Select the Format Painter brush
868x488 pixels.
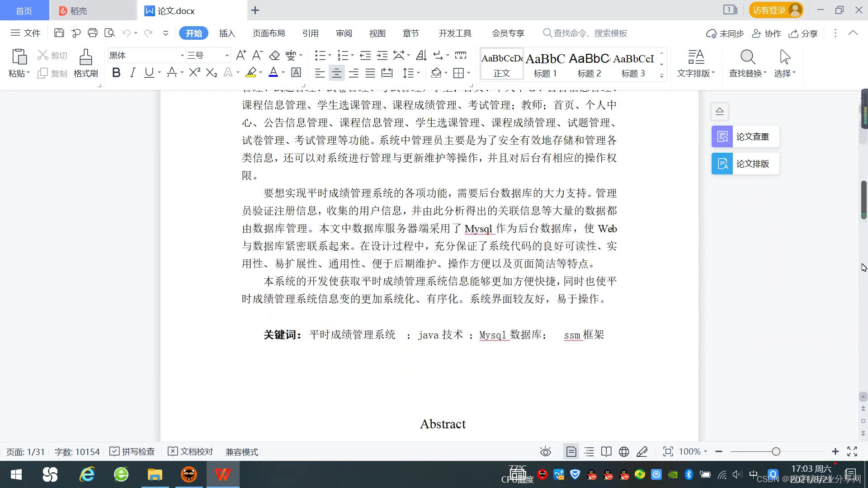click(x=85, y=57)
